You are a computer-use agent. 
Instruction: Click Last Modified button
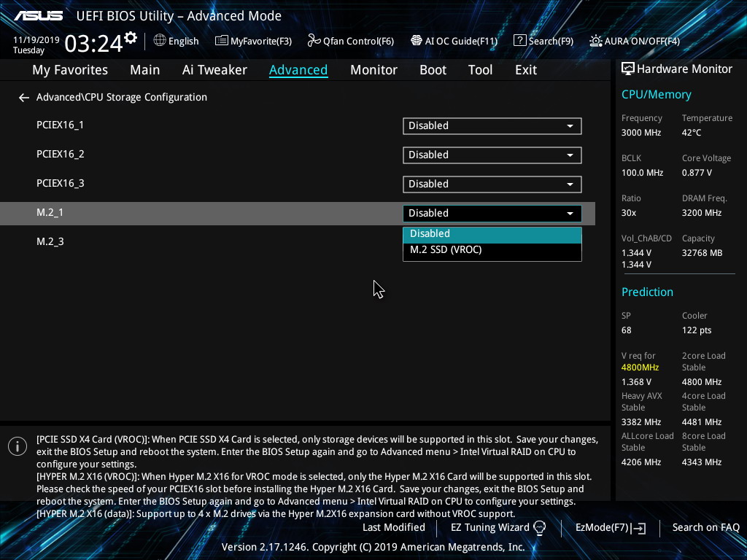[393, 528]
